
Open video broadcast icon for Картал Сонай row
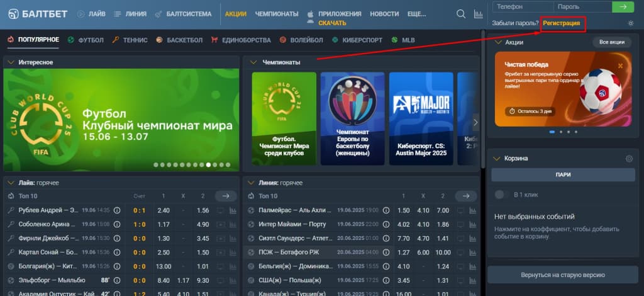[221, 253]
